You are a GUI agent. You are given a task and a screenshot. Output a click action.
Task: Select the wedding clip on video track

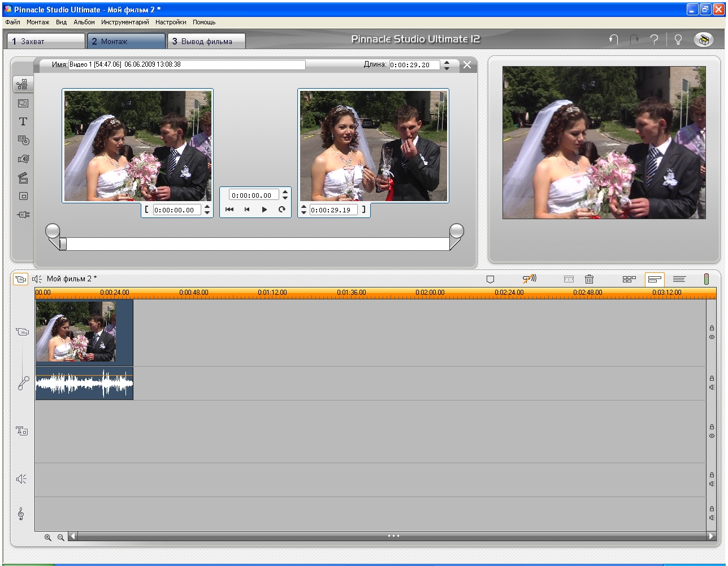click(x=84, y=332)
